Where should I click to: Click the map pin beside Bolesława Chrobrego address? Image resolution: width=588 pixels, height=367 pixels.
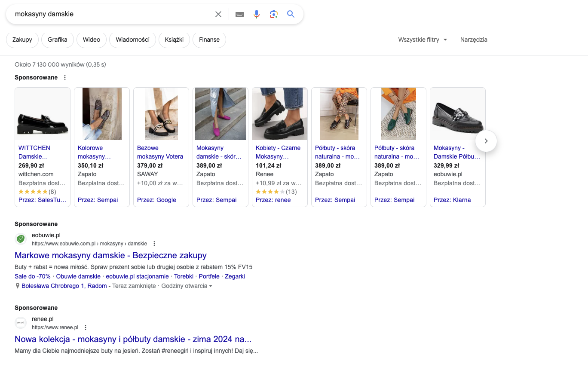coord(18,286)
